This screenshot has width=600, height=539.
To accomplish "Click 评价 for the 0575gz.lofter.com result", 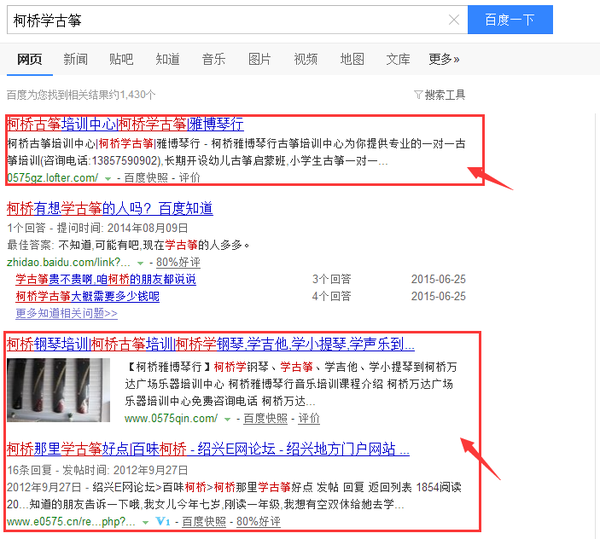I will (x=189, y=178).
